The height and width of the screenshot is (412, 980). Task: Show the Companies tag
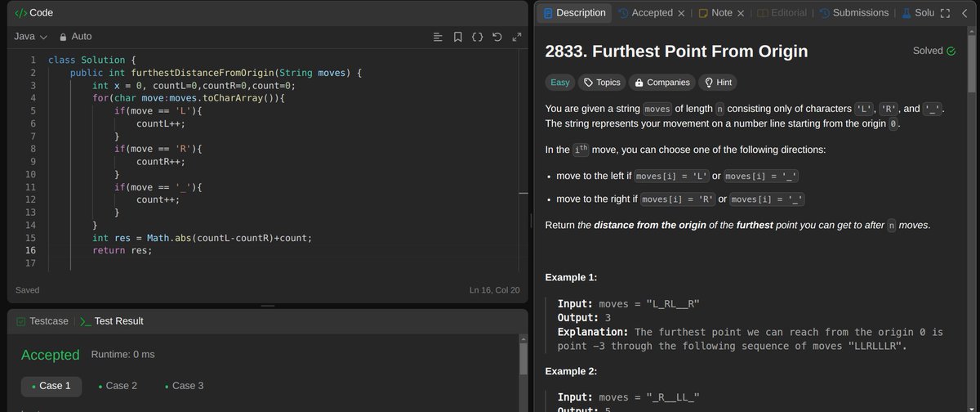click(x=662, y=83)
